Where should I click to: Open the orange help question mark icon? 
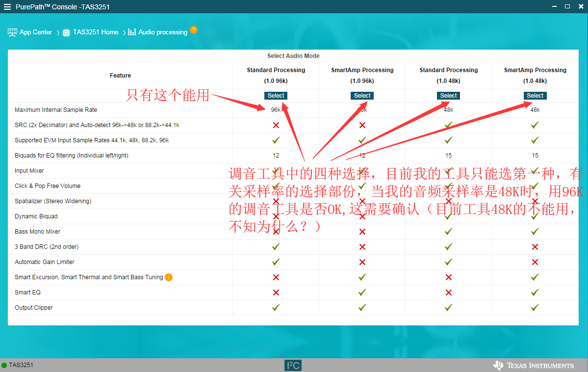(x=194, y=30)
